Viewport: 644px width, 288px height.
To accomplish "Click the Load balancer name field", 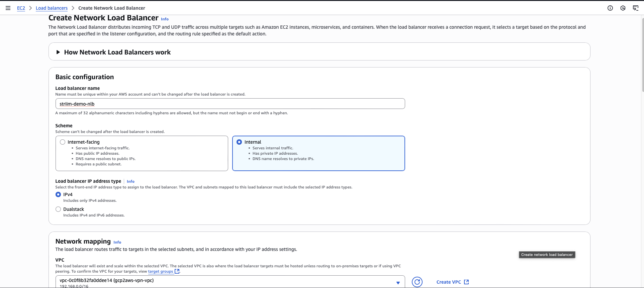I will click(x=230, y=104).
